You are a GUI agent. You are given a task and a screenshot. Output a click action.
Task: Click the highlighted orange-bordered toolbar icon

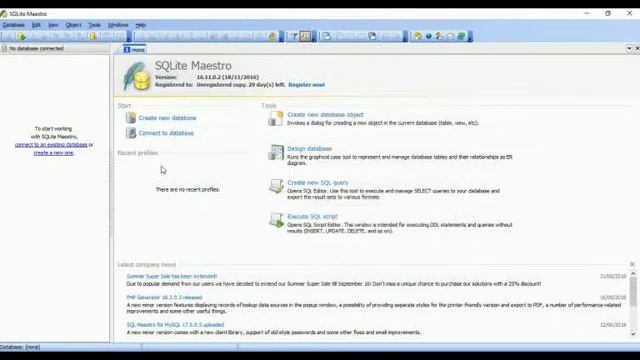(305, 36)
